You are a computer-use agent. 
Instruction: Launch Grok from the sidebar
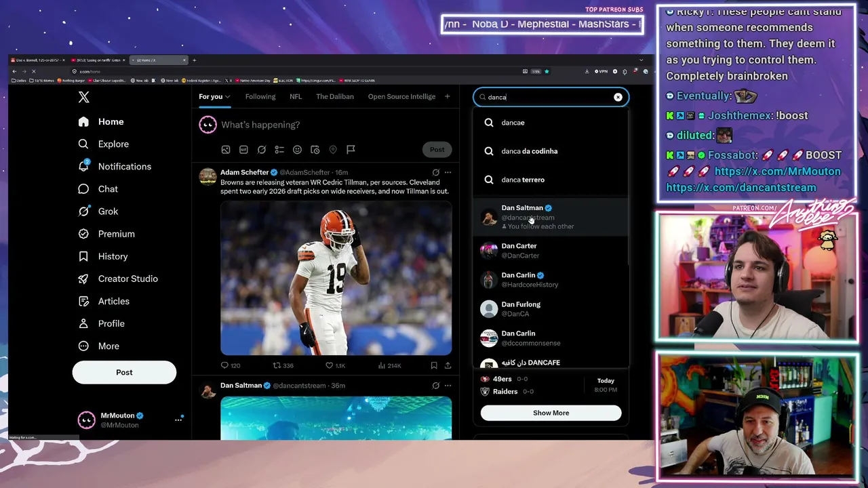pyautogui.click(x=98, y=211)
